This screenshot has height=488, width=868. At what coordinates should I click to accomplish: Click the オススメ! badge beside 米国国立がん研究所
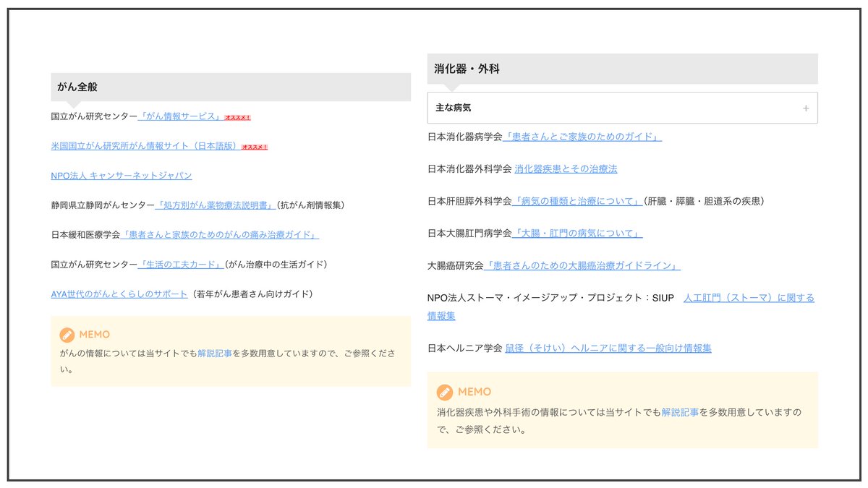(x=255, y=147)
